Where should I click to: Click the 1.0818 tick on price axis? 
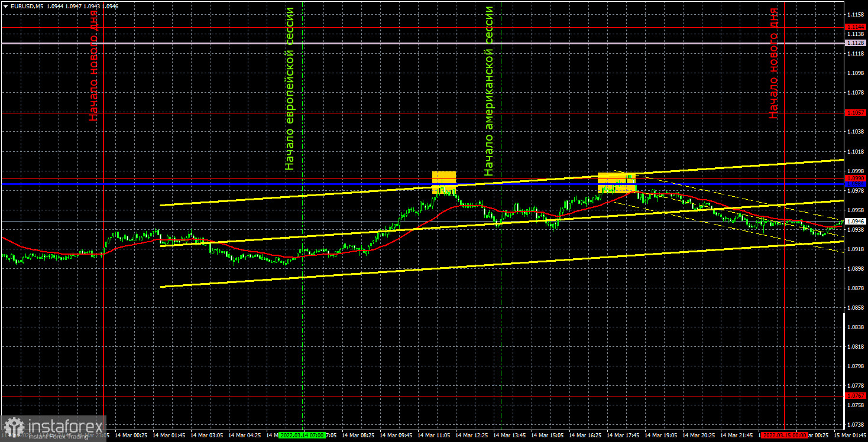tap(855, 347)
